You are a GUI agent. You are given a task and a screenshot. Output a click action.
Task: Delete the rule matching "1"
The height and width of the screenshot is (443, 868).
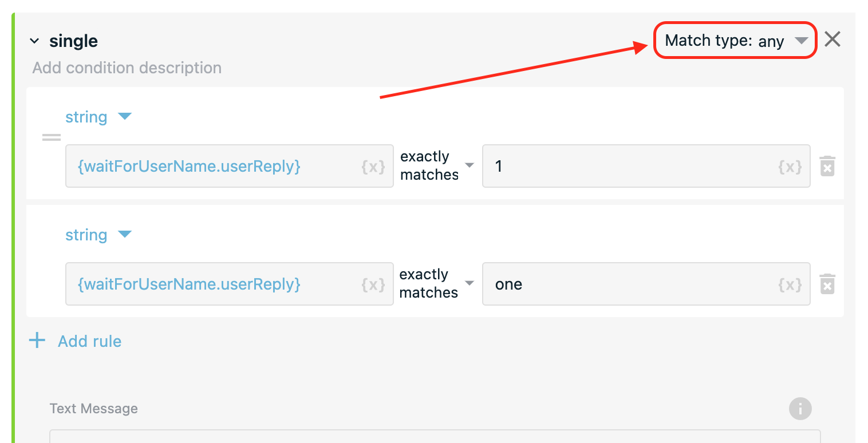827,166
